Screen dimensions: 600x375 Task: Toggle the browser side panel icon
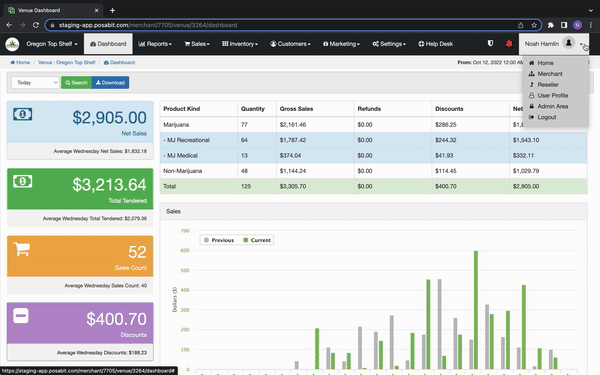(564, 25)
